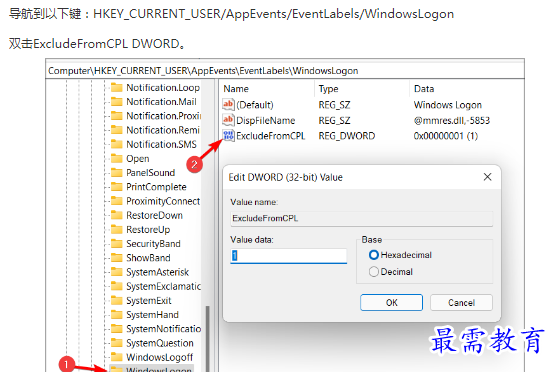
Task: Click the Value data input field
Action: (x=288, y=256)
